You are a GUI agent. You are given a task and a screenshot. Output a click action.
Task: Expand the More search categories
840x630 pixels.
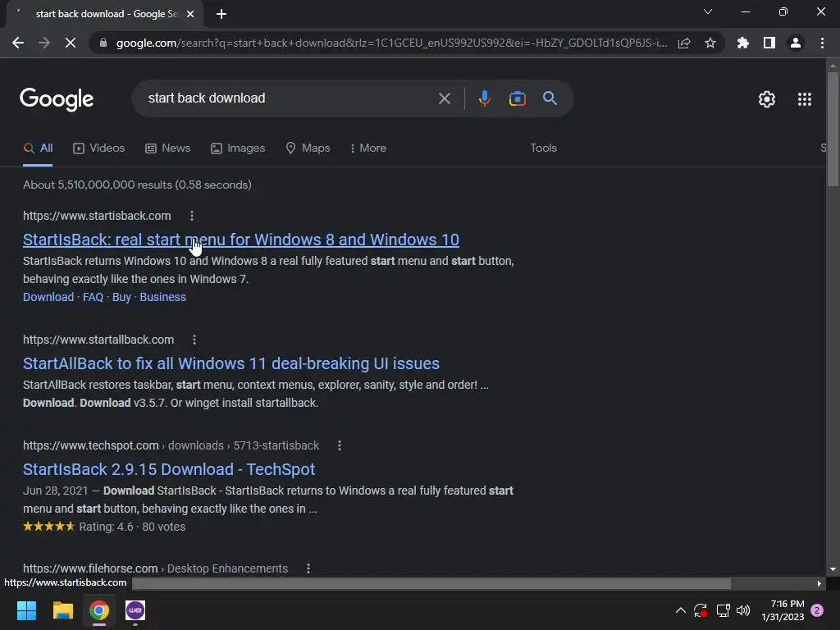click(x=368, y=148)
